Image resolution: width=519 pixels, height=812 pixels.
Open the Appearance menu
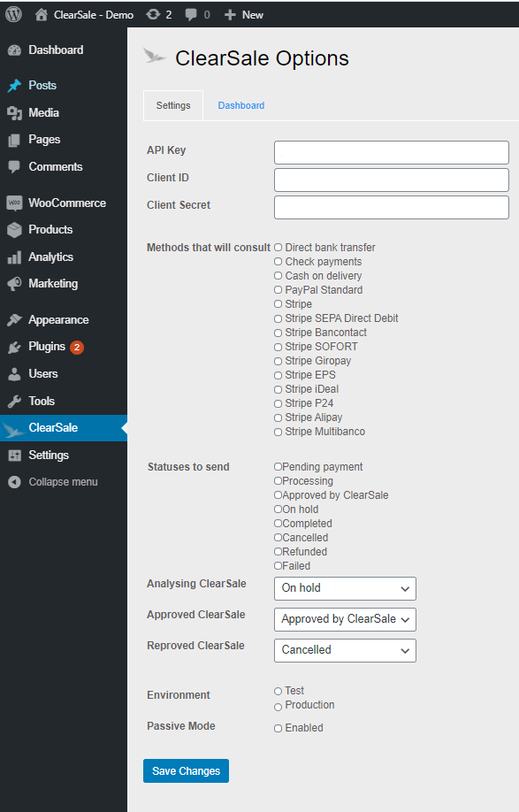58,320
